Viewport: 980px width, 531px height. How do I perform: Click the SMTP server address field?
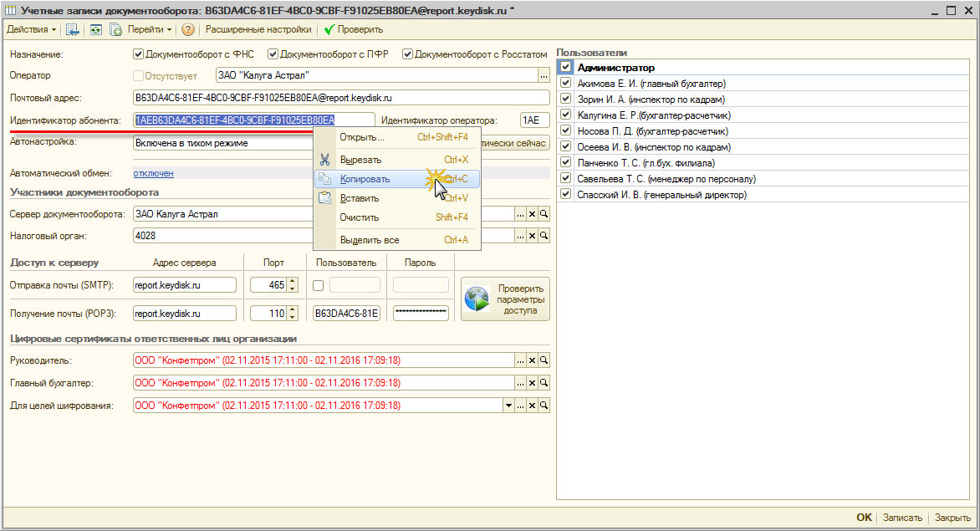(x=185, y=285)
